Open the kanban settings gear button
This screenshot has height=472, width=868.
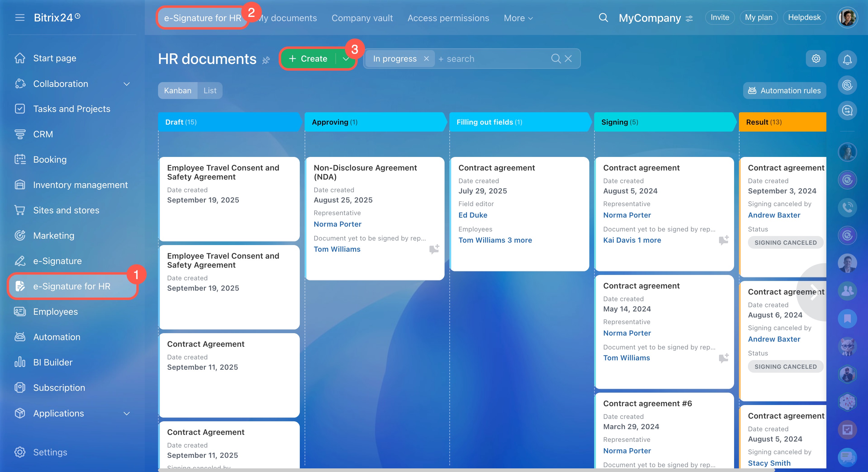[x=816, y=59]
